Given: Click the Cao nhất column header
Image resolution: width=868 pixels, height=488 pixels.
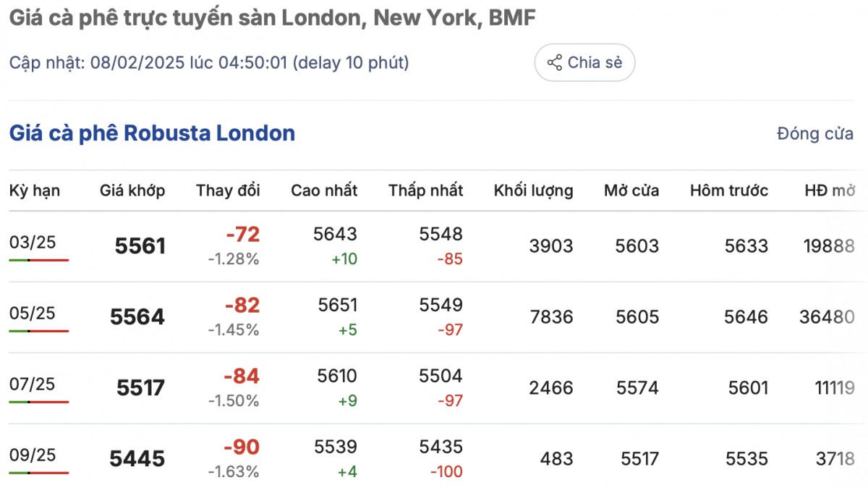Looking at the screenshot, I should tap(324, 191).
